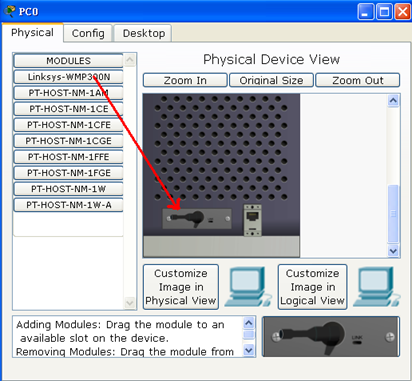Click the PC icon beside Logical View button
The image size is (412, 381).
pyautogui.click(x=377, y=287)
